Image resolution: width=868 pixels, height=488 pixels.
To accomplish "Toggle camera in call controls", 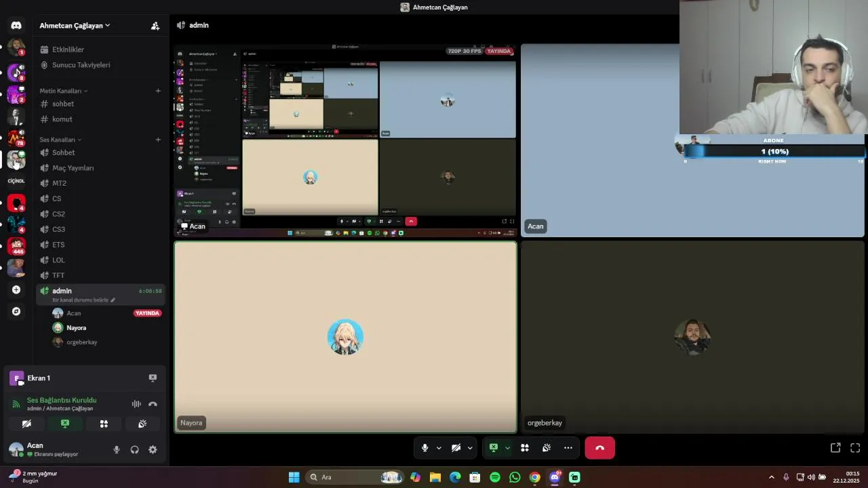I will [x=456, y=447].
